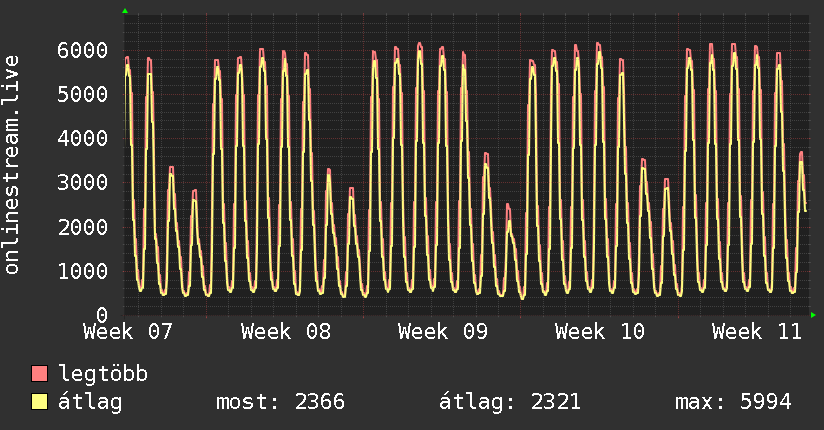Click the max: 5994 statistic
Viewport: 824px width, 430px height.
point(733,402)
